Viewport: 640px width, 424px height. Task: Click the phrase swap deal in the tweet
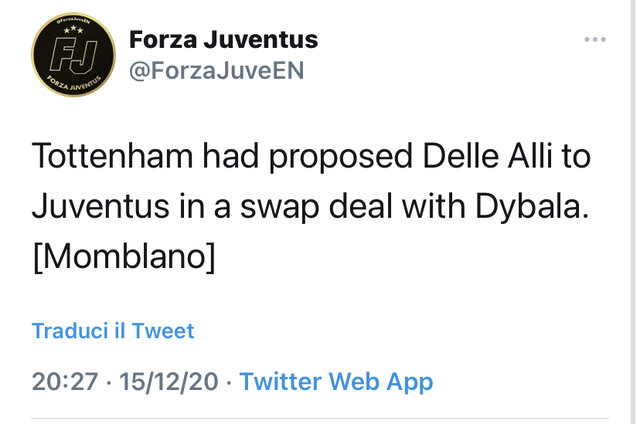pyautogui.click(x=318, y=207)
